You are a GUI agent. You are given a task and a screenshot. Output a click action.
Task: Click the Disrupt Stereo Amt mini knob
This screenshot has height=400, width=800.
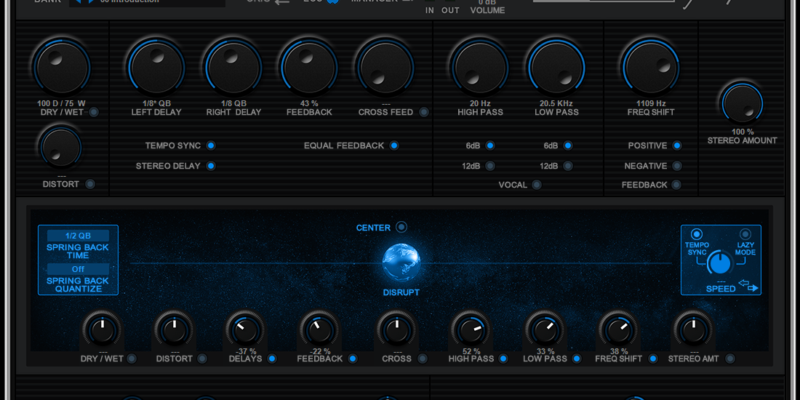(x=693, y=330)
